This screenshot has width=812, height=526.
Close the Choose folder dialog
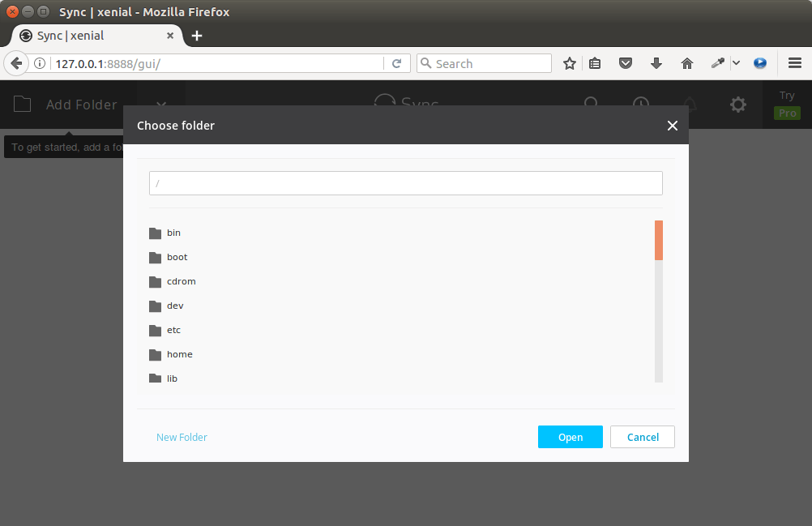pyautogui.click(x=672, y=126)
